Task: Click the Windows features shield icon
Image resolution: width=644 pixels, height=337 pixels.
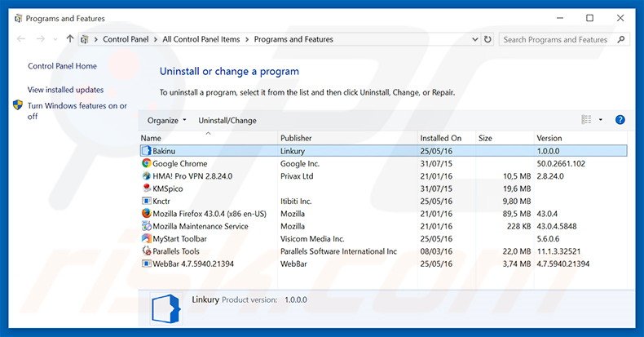Action: point(18,105)
